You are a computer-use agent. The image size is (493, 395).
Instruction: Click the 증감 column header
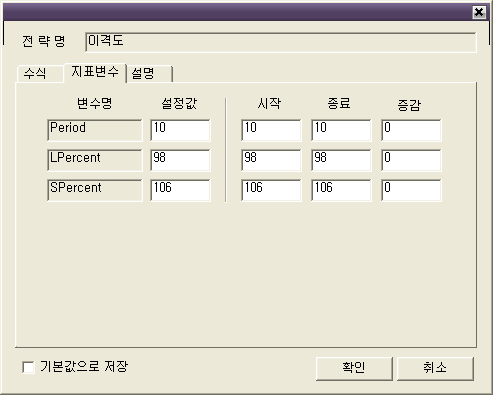click(409, 105)
